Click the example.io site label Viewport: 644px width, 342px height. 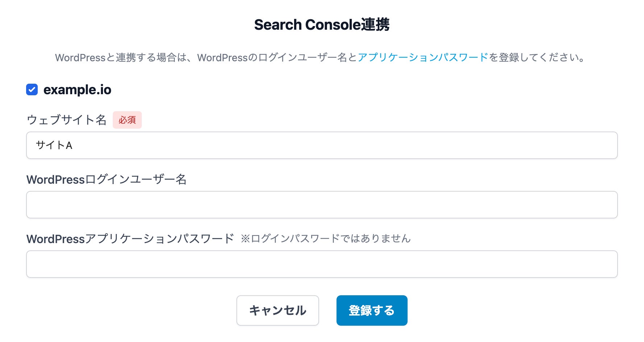77,90
